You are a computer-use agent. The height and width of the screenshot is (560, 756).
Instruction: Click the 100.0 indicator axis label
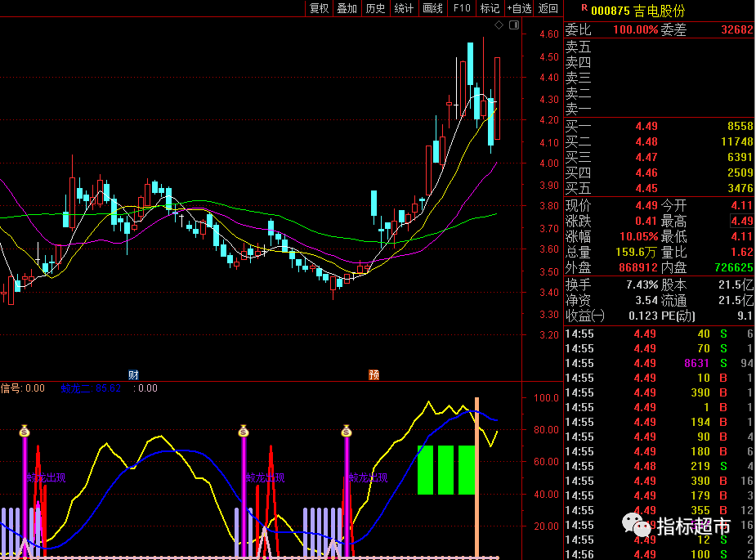[x=546, y=398]
